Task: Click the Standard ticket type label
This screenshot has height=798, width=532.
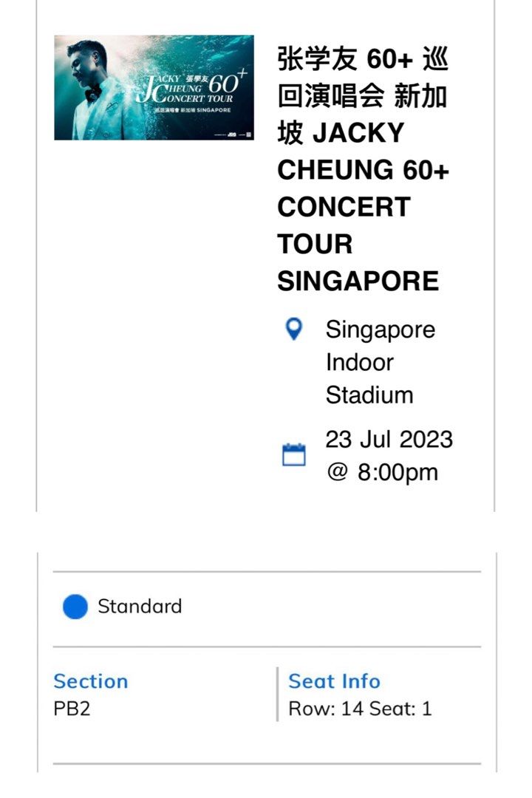Action: 140,607
